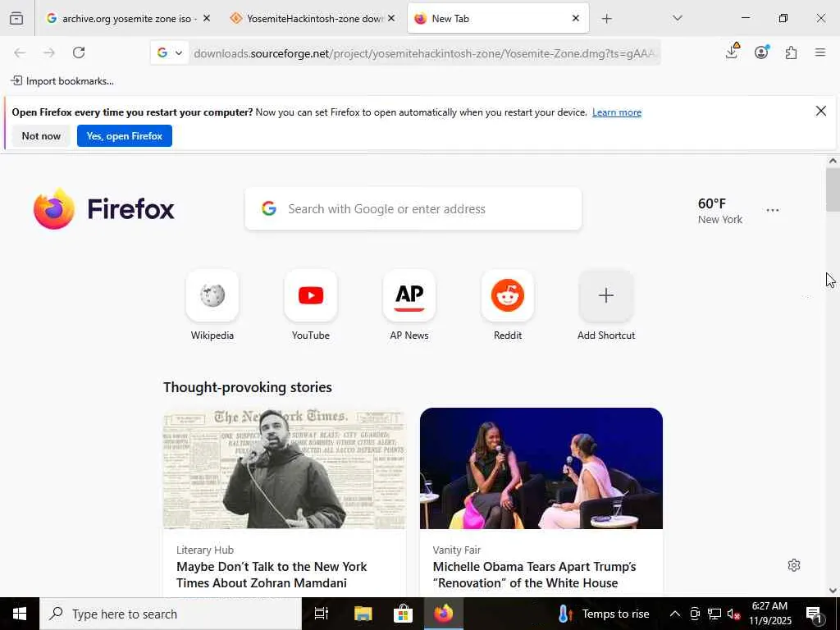Open File Explorer from taskbar
The image size is (840, 630).
[x=363, y=614]
